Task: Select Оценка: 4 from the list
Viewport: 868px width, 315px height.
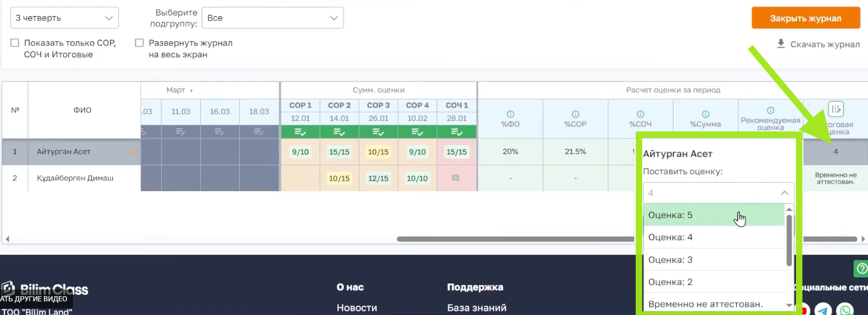Action: coord(714,237)
